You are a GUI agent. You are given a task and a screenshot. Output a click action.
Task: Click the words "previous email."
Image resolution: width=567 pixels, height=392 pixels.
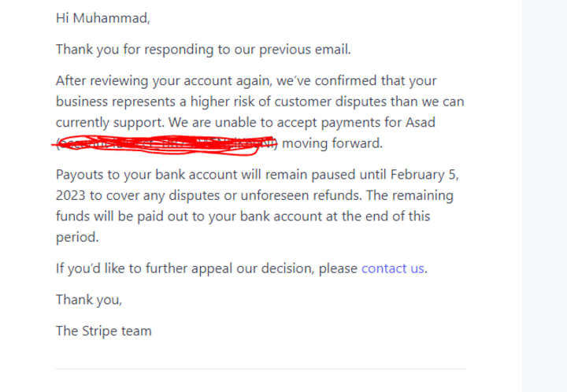[x=305, y=50]
